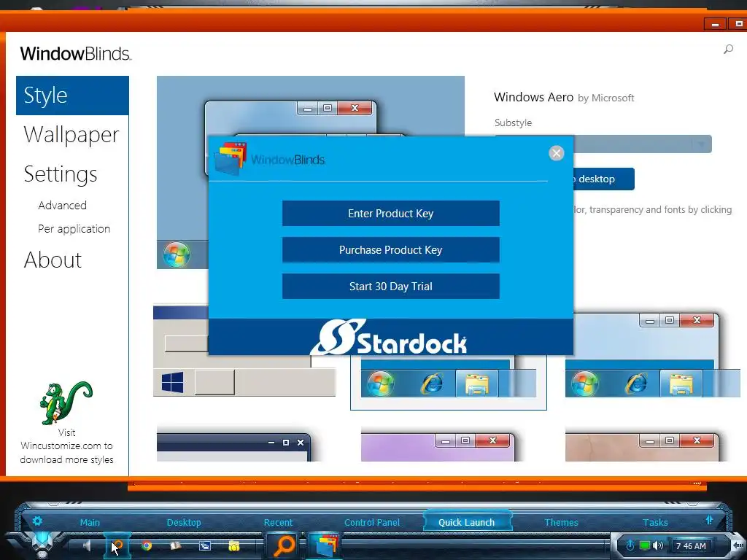747x560 pixels.
Task: Click the blue power tray icon
Action: [630, 545]
